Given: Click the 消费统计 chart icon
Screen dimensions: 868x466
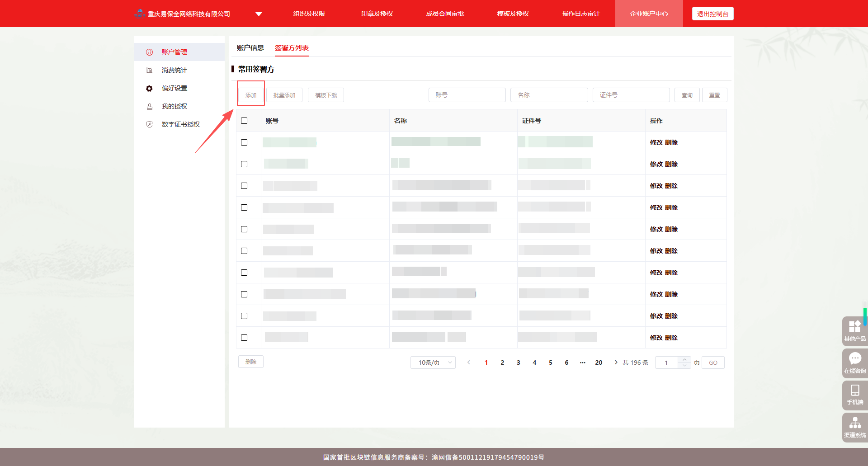Looking at the screenshot, I should [x=149, y=71].
